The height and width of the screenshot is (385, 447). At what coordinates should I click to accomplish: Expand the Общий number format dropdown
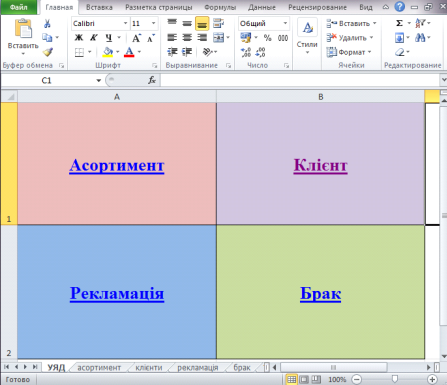[285, 23]
